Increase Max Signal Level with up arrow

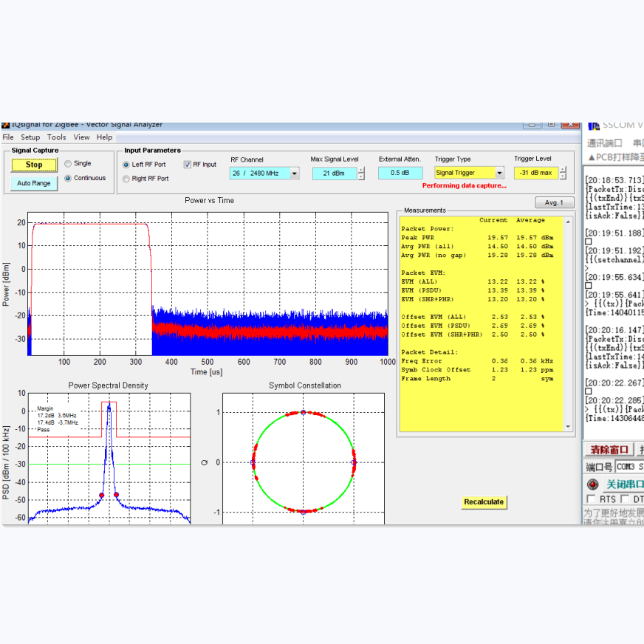(360, 170)
